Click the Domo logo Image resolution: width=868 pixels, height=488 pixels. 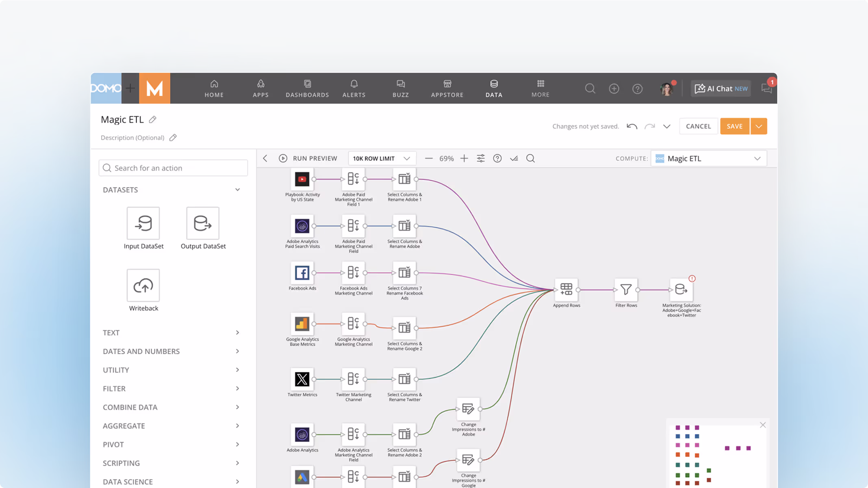click(106, 88)
